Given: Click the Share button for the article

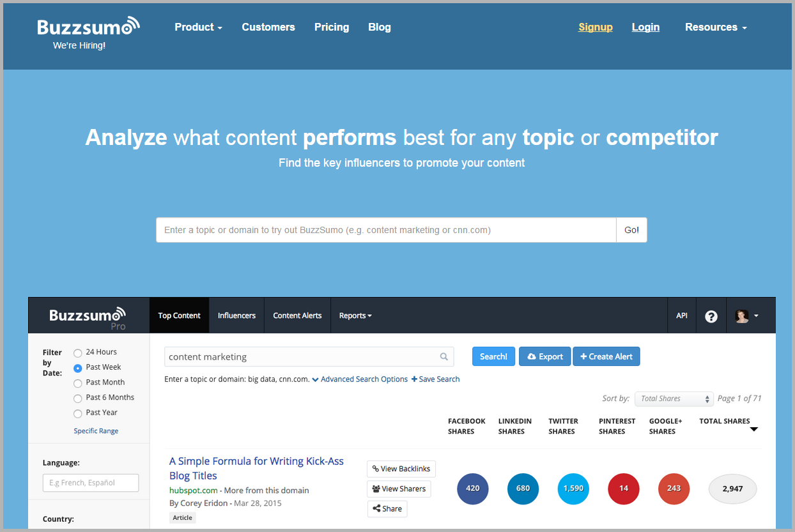Looking at the screenshot, I should point(387,509).
